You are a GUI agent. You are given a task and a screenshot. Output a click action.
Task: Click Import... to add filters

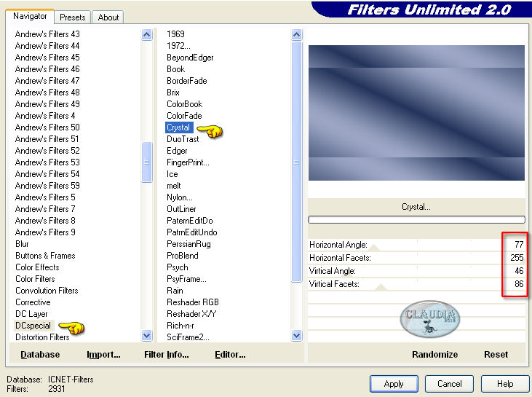pos(103,355)
